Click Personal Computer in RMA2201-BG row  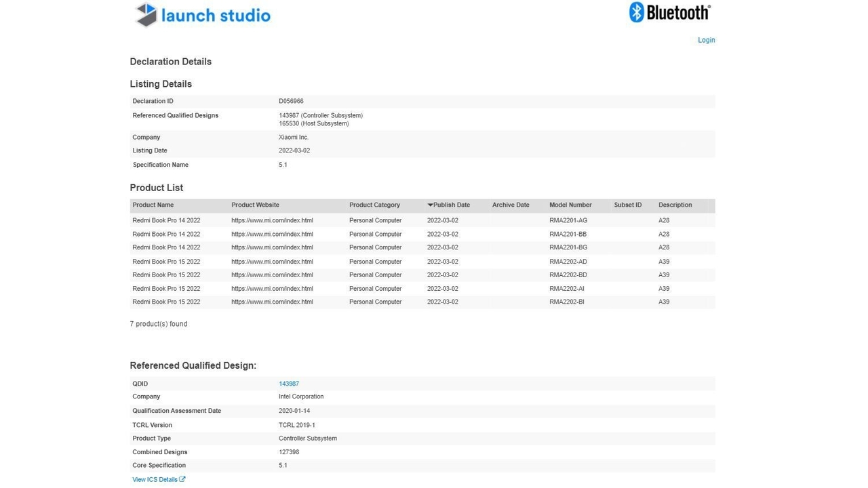point(375,247)
